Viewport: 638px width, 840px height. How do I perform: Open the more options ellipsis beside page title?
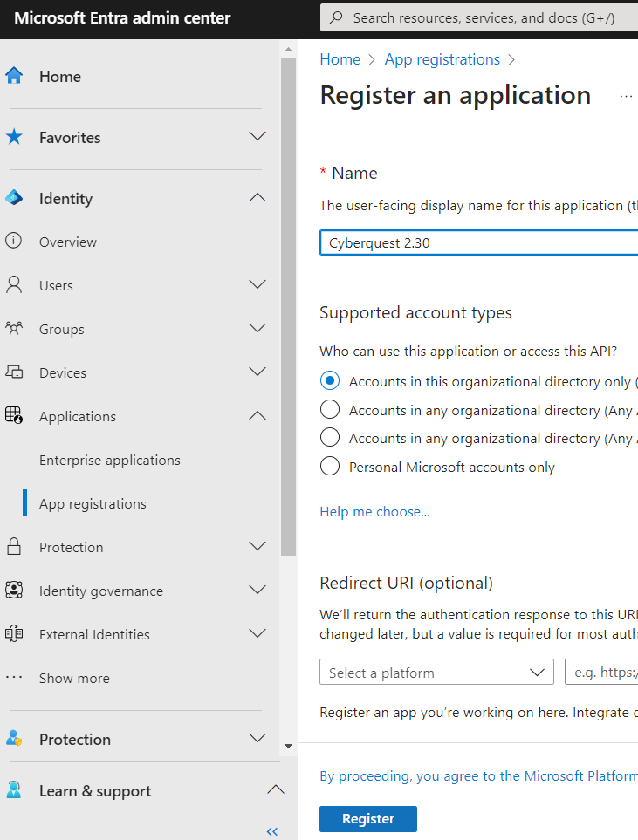pos(626,97)
